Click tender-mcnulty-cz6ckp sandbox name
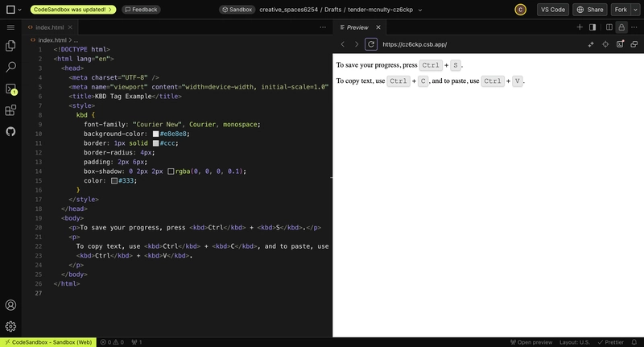This screenshot has width=644, height=347. (x=380, y=10)
